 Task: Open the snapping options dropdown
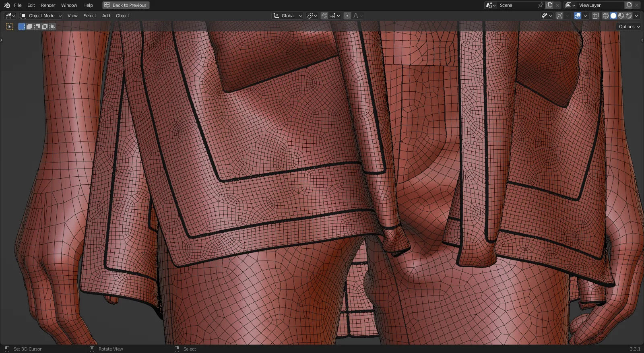tap(335, 16)
